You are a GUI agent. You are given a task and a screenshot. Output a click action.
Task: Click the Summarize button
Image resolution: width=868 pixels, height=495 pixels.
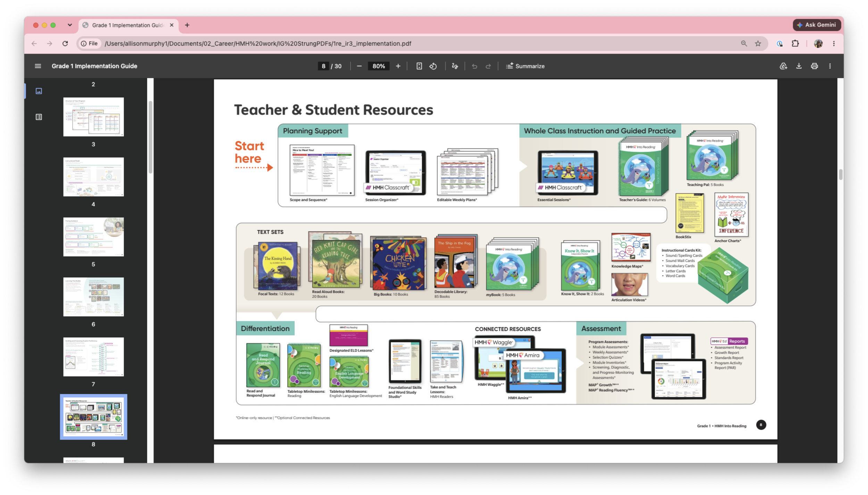525,66
